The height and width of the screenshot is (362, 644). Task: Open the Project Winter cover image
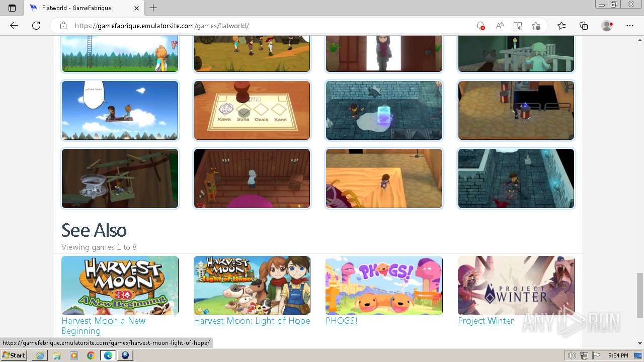coord(516,286)
